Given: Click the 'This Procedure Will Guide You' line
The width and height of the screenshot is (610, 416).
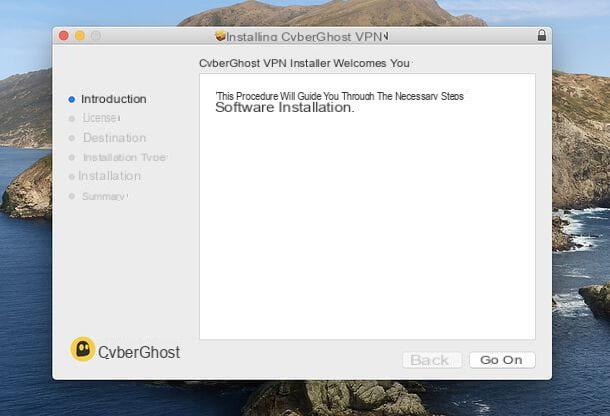Looking at the screenshot, I should tap(339, 96).
